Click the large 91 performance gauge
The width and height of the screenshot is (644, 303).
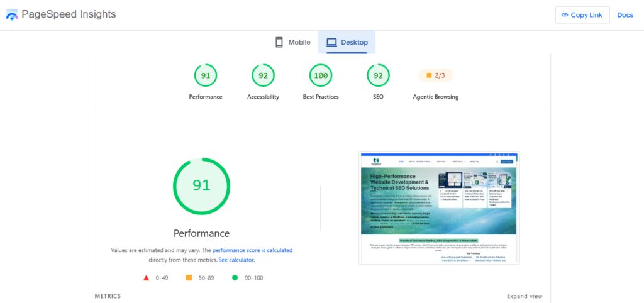[x=202, y=186]
